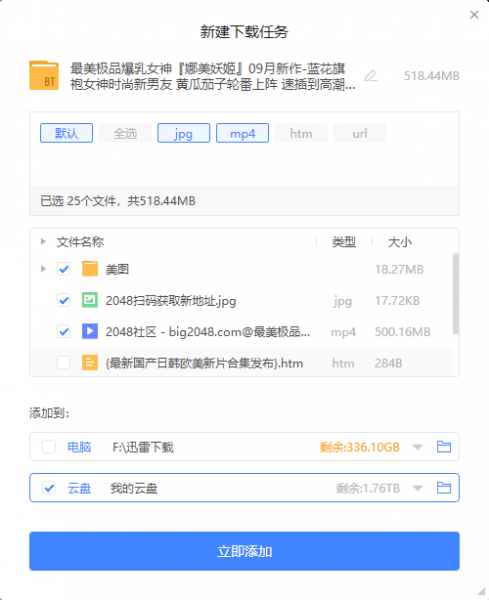Click the file list vertical scrollbar

pos(456,293)
